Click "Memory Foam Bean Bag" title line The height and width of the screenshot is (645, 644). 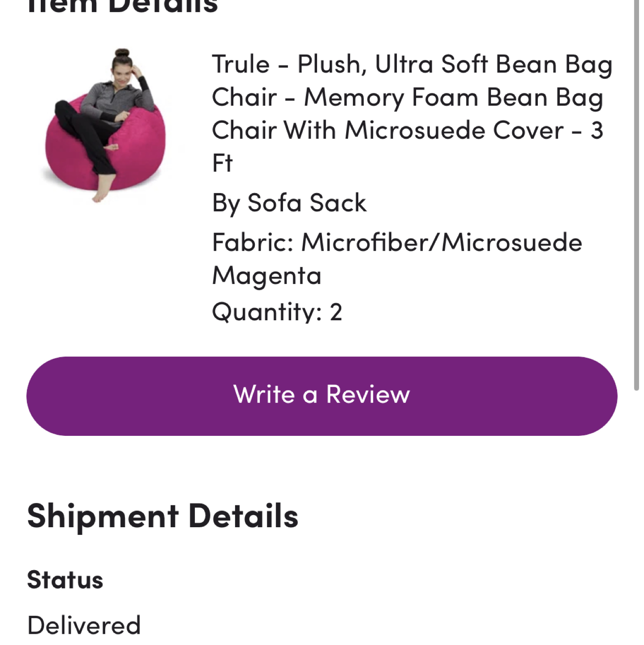pos(454,98)
